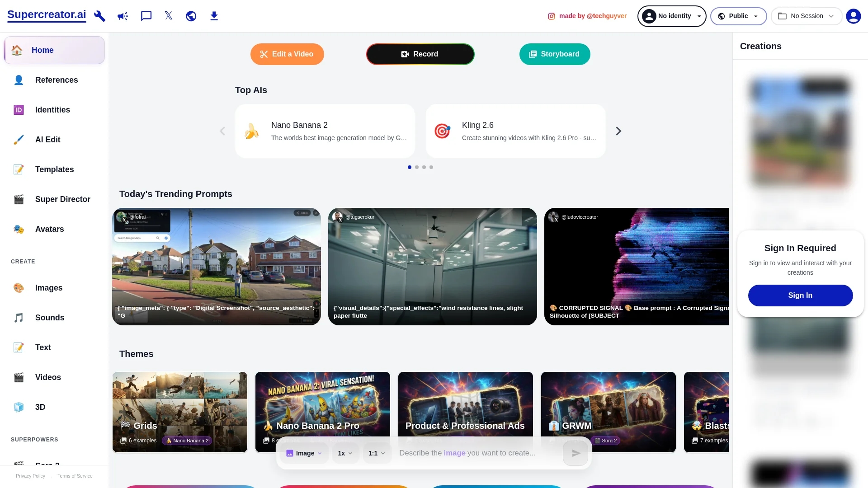Select the second carousel page dot

[417, 167]
